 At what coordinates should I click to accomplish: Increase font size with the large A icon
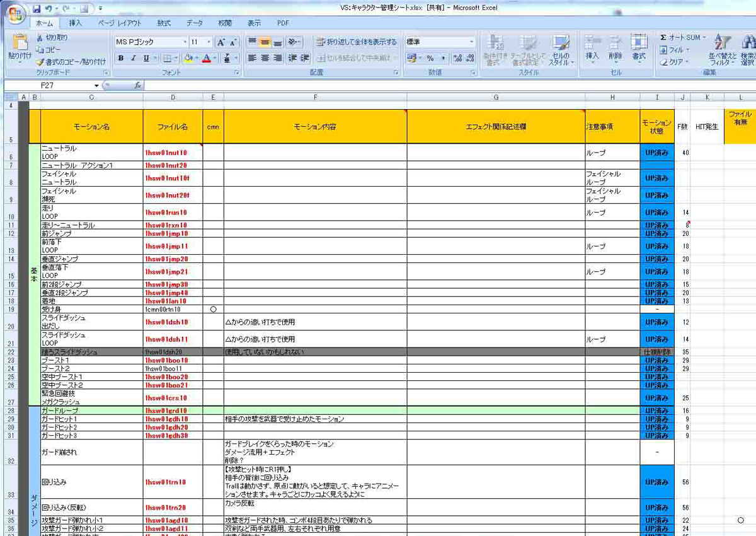220,42
